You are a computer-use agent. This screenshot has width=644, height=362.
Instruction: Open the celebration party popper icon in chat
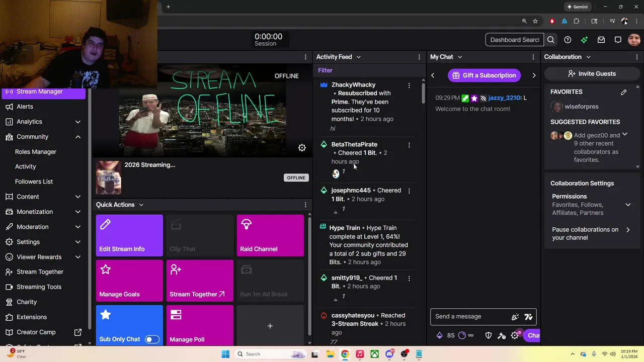[515, 317]
